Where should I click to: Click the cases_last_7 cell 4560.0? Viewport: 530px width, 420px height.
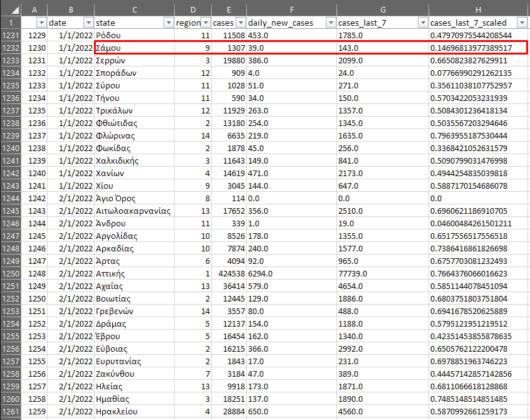383,412
